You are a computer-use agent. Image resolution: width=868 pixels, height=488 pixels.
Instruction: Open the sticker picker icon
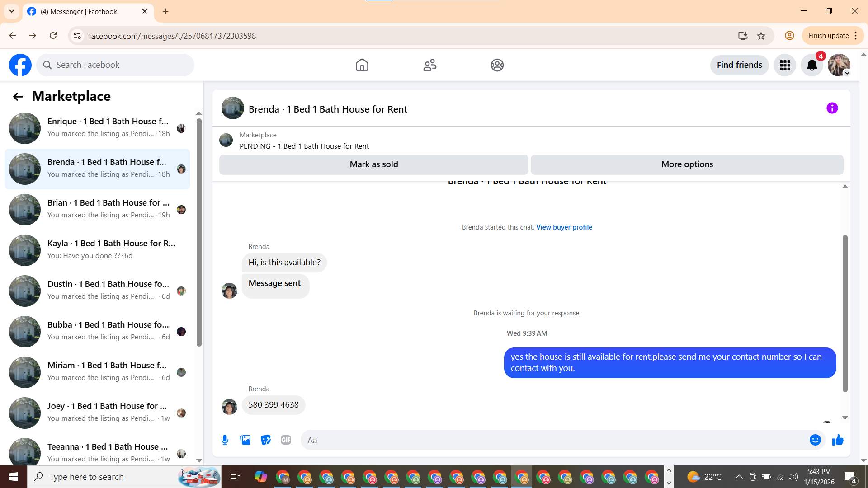pyautogui.click(x=266, y=440)
